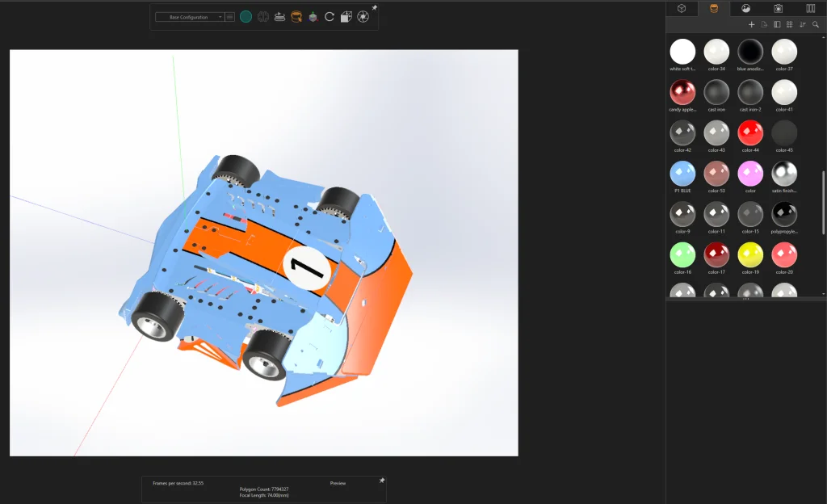The image size is (827, 504).
Task: Click the circular reset arrow icon
Action: 330,17
